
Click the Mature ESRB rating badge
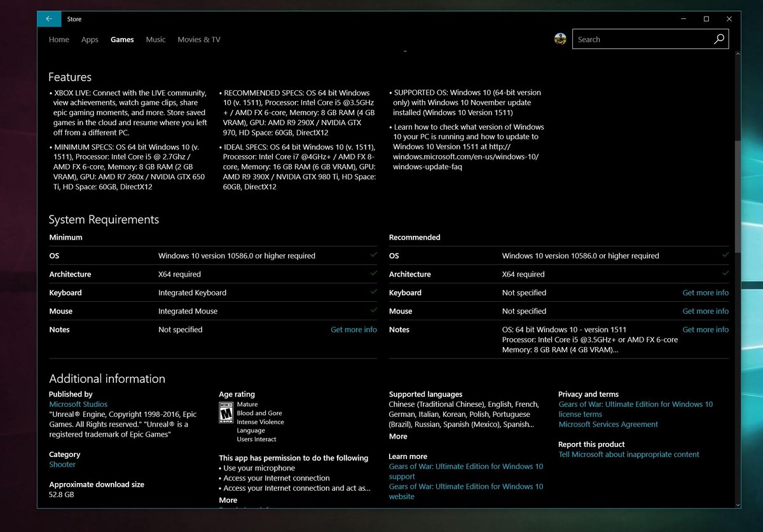226,413
